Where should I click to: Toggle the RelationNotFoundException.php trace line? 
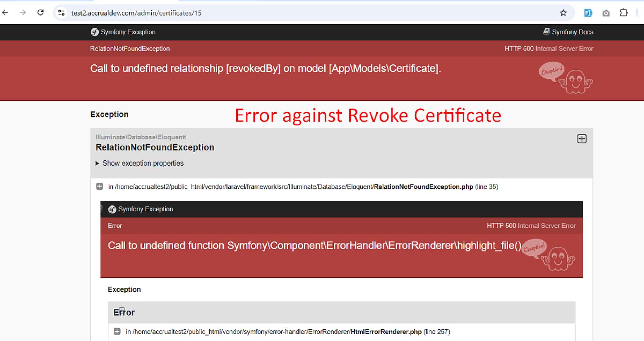tap(100, 186)
